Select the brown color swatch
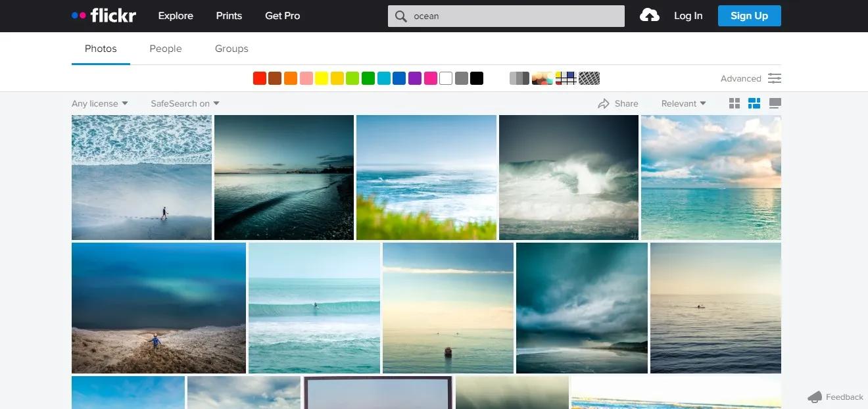The height and width of the screenshot is (409, 868). click(275, 78)
